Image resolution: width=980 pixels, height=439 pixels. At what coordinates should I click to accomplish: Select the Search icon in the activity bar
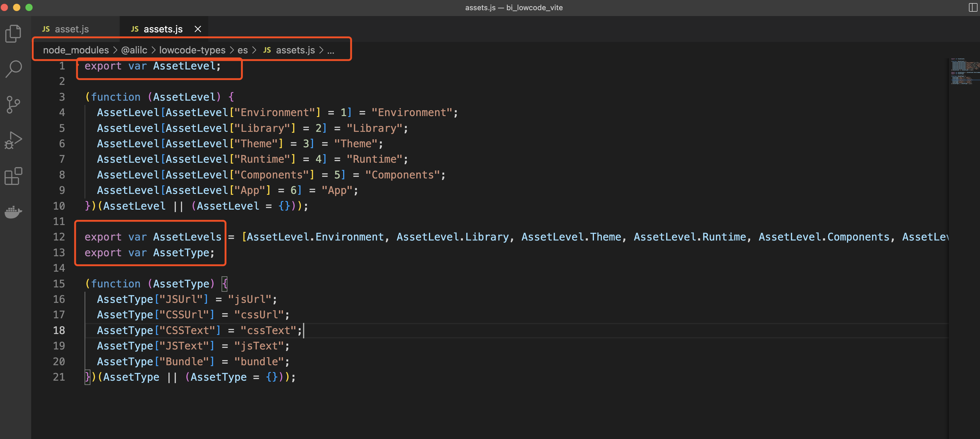(x=13, y=69)
